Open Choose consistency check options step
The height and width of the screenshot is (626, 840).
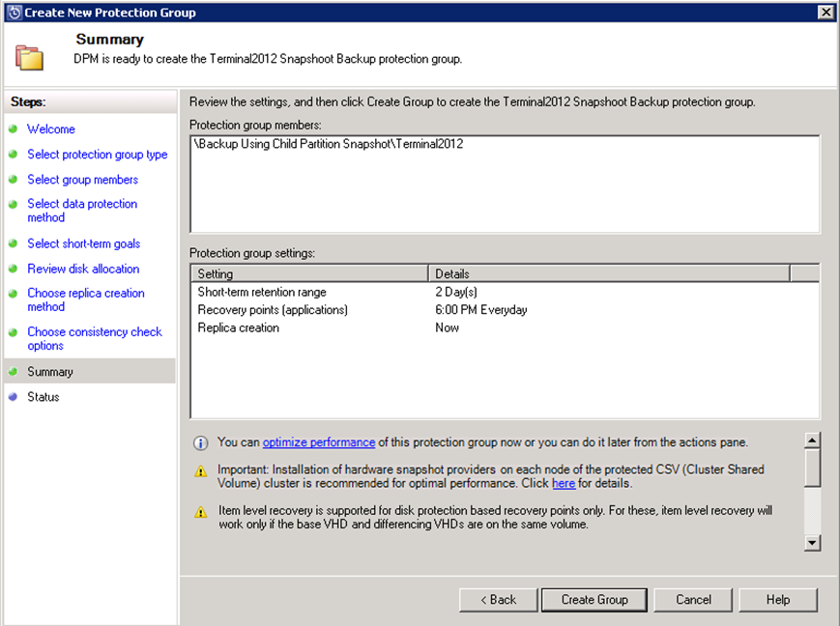(95, 338)
